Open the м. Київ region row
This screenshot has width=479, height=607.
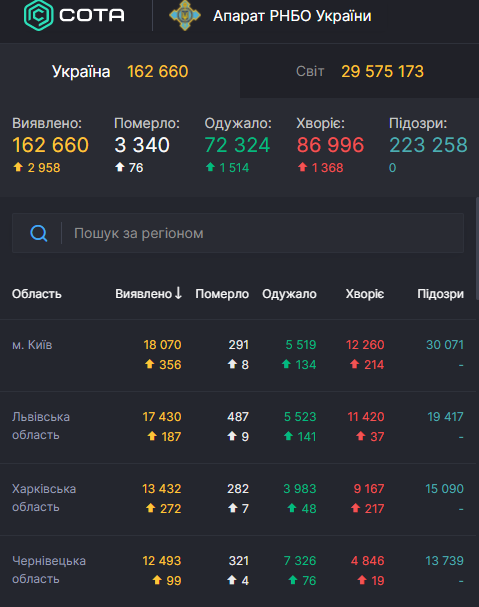pyautogui.click(x=238, y=355)
